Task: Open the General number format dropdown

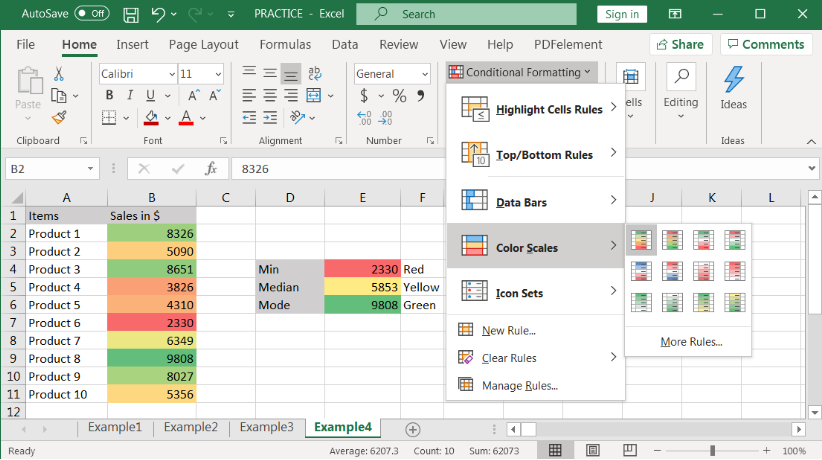Action: tap(425, 74)
